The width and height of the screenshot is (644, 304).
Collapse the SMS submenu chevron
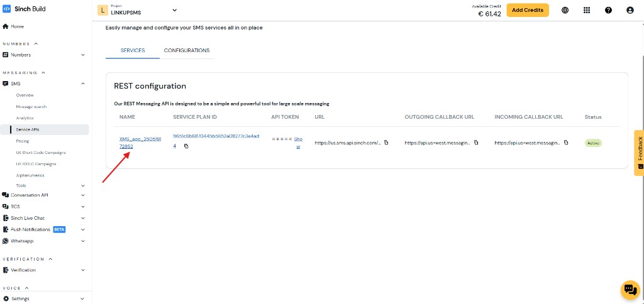tap(82, 84)
